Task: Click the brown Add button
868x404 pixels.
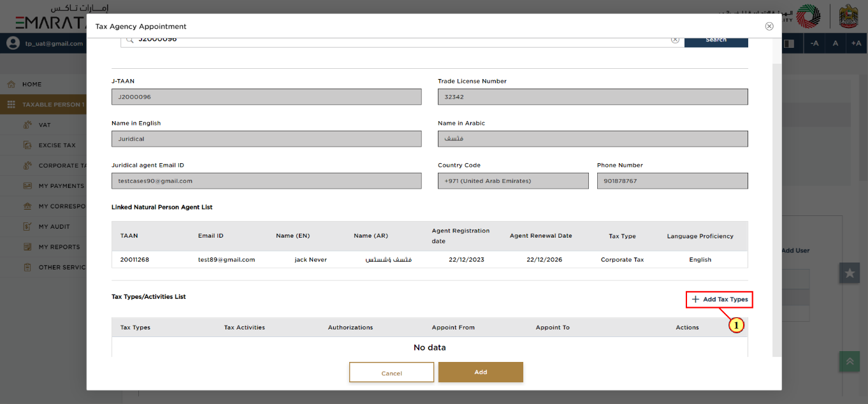Action: click(x=481, y=372)
